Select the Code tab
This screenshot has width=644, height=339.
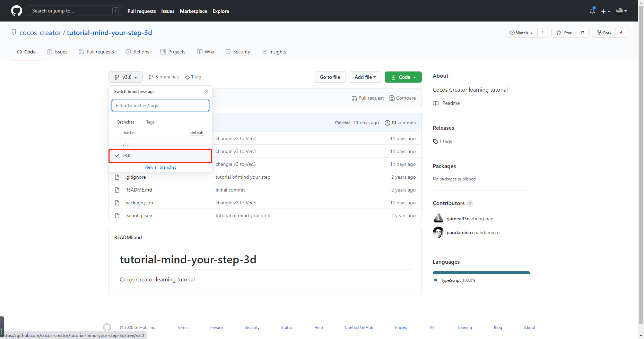tap(26, 52)
